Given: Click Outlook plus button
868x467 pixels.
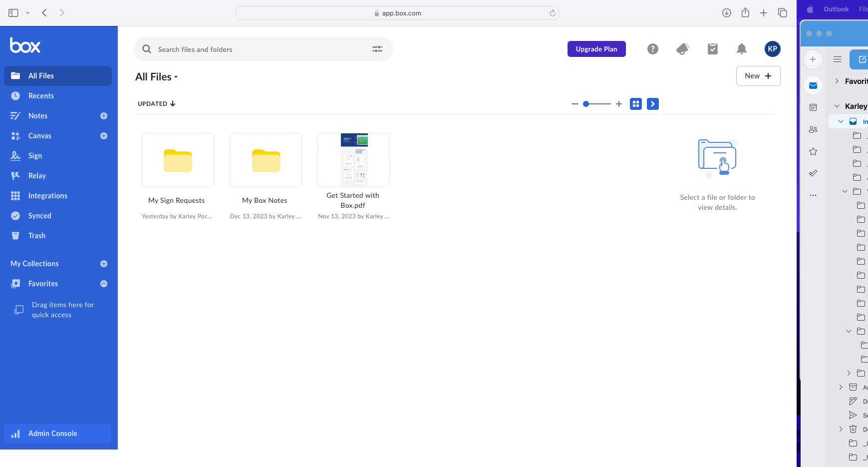Looking at the screenshot, I should [813, 59].
